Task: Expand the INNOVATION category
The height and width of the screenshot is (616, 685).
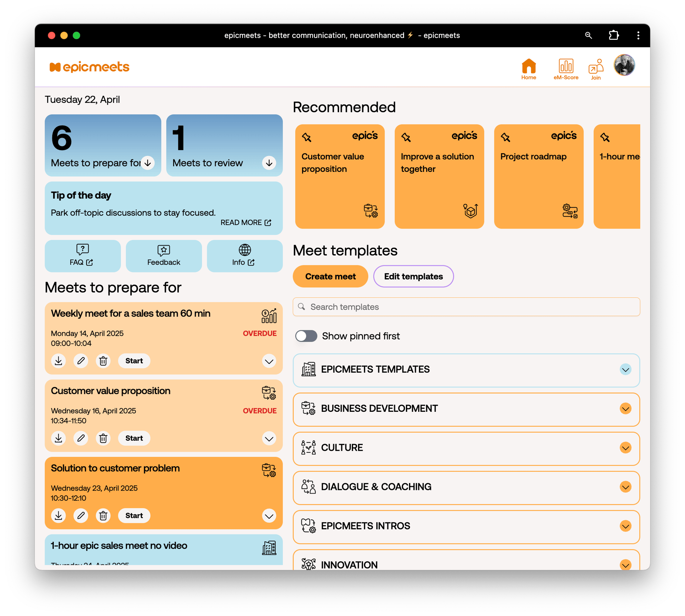Action: [x=625, y=565]
